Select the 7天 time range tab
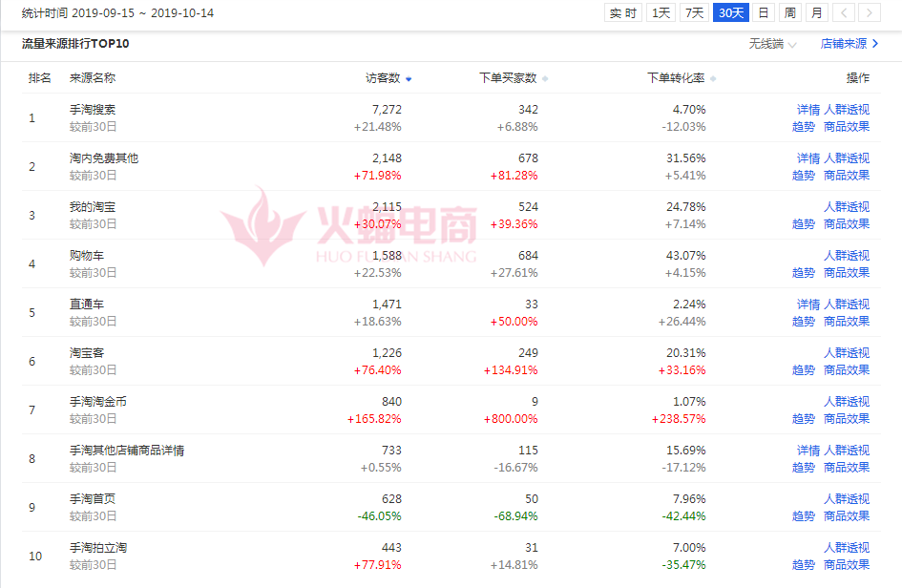 tap(694, 12)
